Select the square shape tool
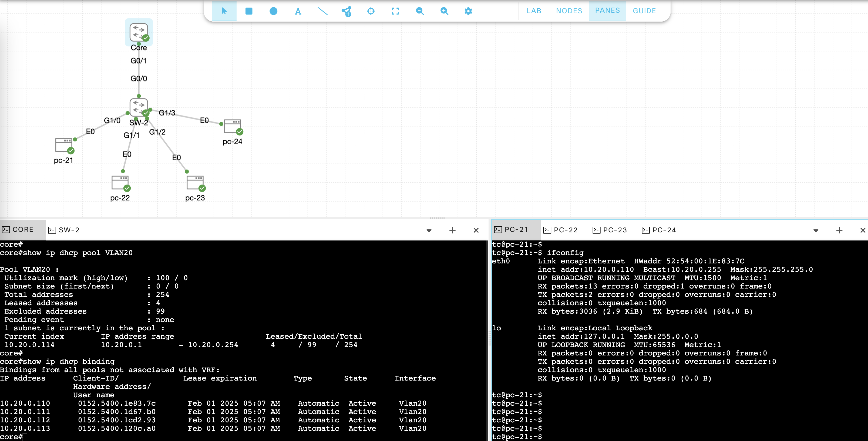 coord(249,11)
